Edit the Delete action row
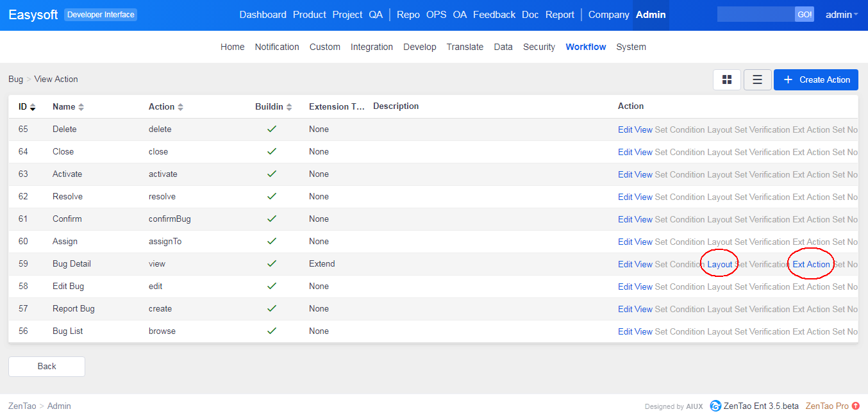 point(625,129)
